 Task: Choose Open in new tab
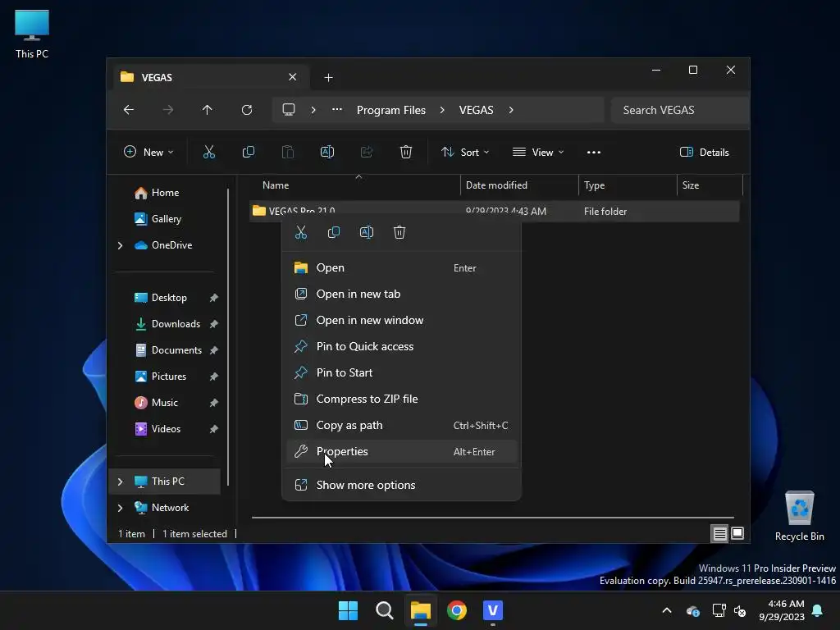[402, 294]
